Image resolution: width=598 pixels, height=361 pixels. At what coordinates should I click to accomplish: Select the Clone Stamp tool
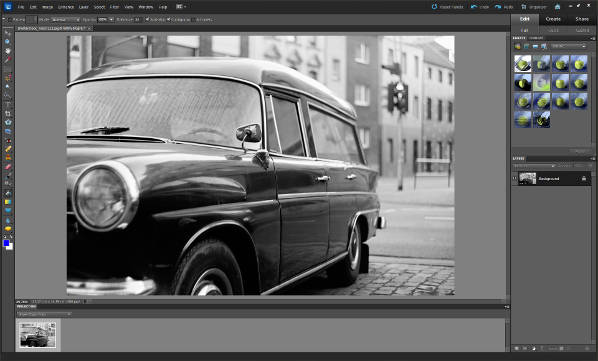7,158
